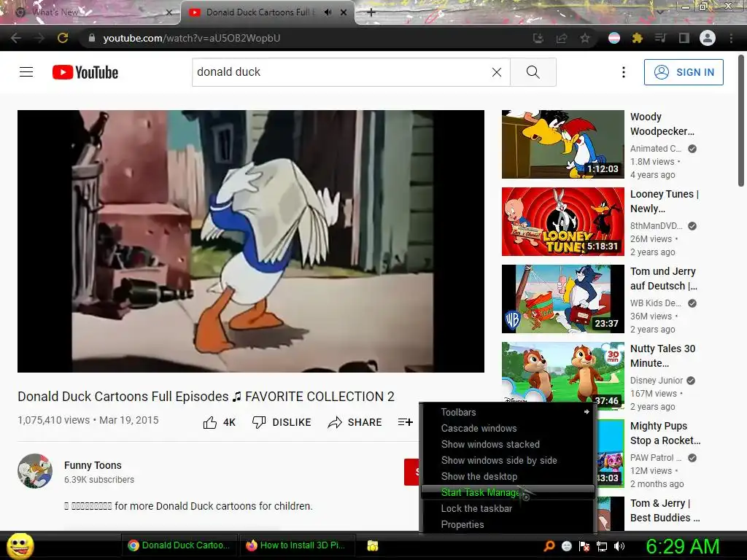Click the install app icon in address bar
This screenshot has width=747, height=560.
point(538,38)
